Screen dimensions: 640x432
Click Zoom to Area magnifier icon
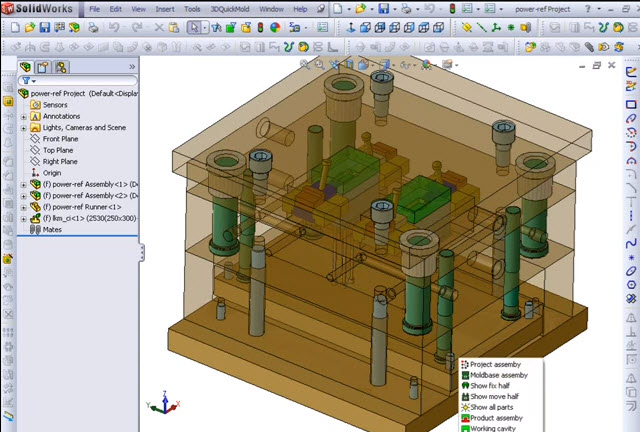319,64
